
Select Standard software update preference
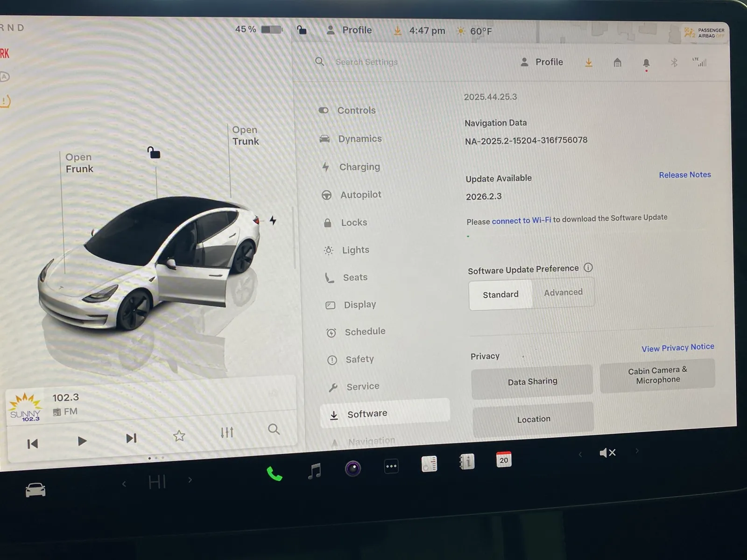tap(500, 294)
